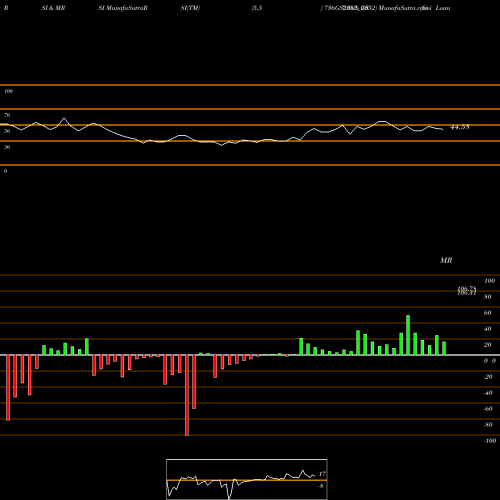Click the '(5,5' parameter text in header
The image size is (500, 500).
coord(257,8)
